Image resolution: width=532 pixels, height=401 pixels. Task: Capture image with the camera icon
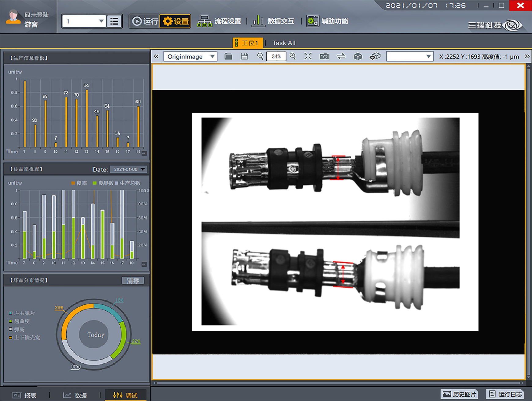point(324,56)
